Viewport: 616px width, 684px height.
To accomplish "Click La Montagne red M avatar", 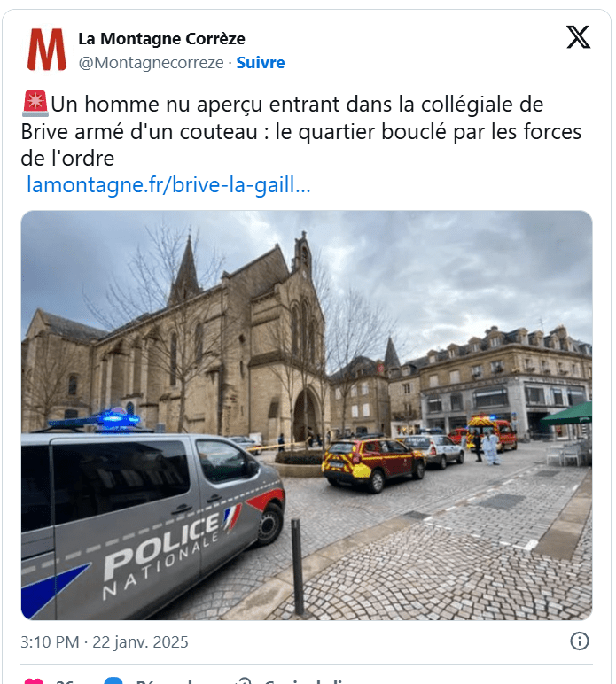I will point(47,50).
